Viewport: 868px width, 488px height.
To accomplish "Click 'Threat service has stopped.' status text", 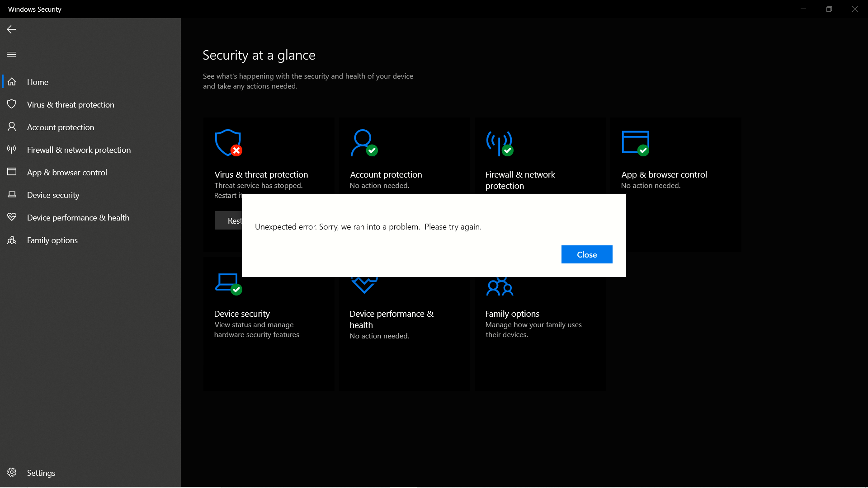I will pyautogui.click(x=259, y=185).
